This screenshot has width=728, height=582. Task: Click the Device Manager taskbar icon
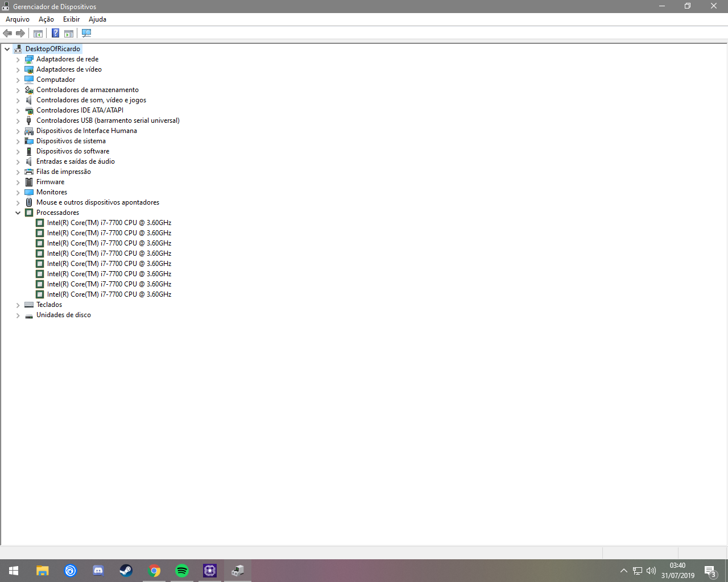pyautogui.click(x=238, y=571)
